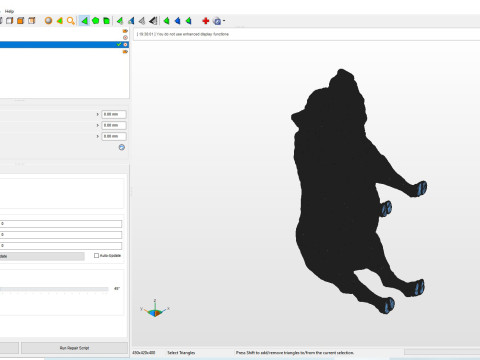Click the 'Press Shift to add/remove triangles' hint text
480x360 pixels.
(295, 353)
